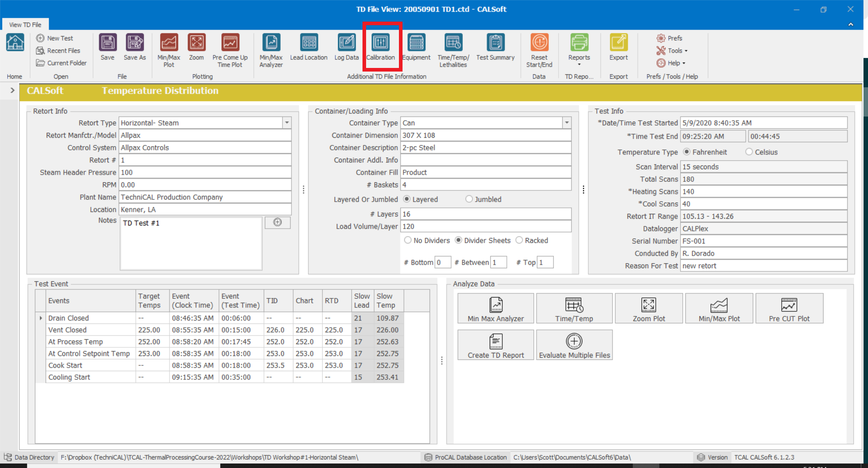Open Equipment information
Viewport: 868px width, 468px height.
pyautogui.click(x=416, y=47)
